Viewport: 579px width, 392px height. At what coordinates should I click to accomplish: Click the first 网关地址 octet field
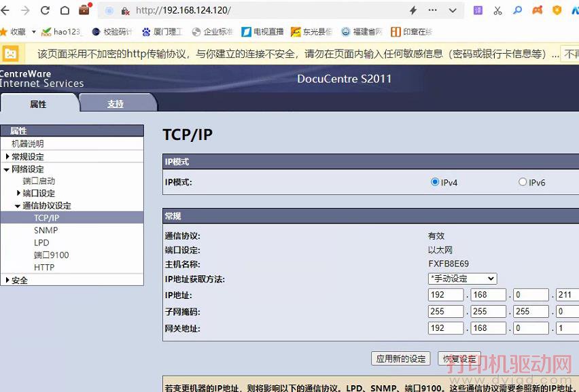446,328
